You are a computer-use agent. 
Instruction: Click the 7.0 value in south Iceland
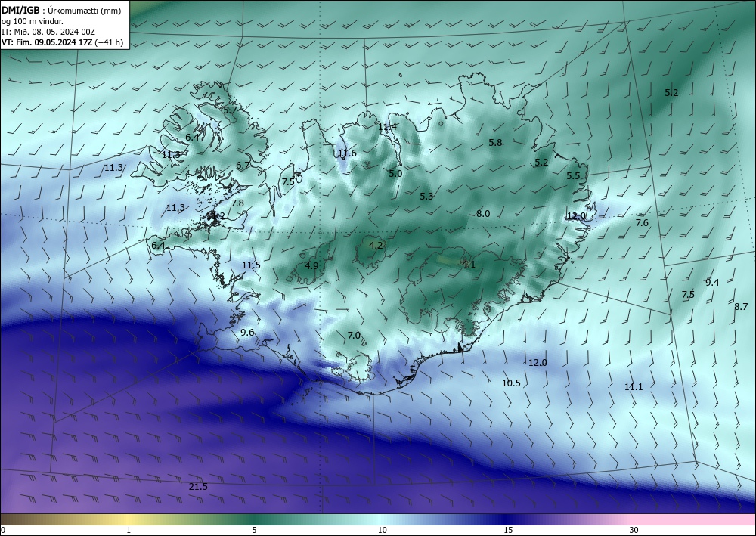(354, 336)
